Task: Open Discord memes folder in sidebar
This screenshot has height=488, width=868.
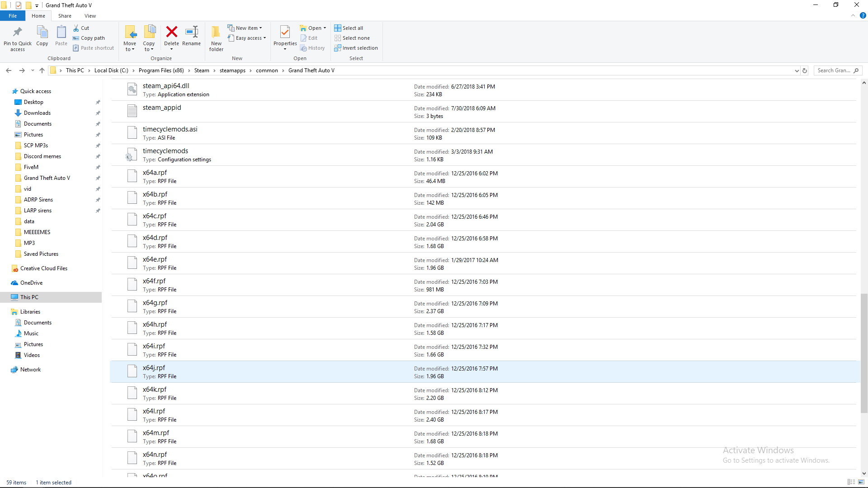Action: (x=42, y=156)
